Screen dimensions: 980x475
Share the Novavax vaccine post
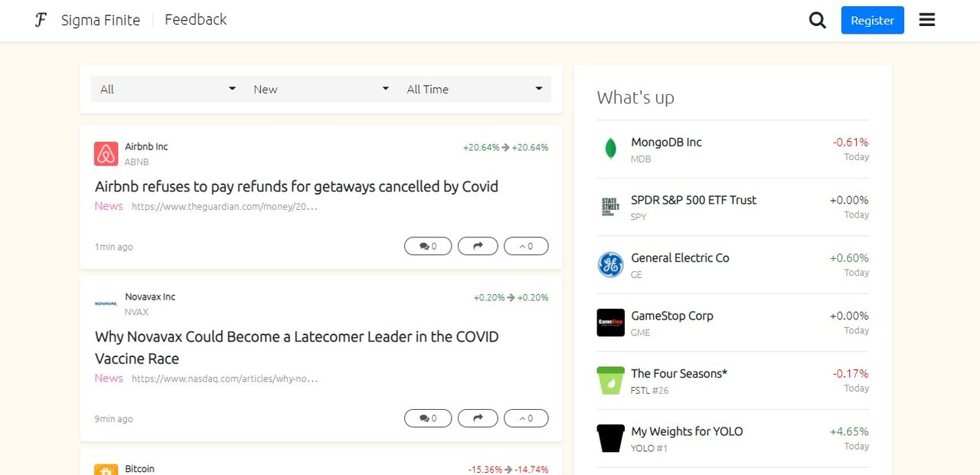coord(478,418)
